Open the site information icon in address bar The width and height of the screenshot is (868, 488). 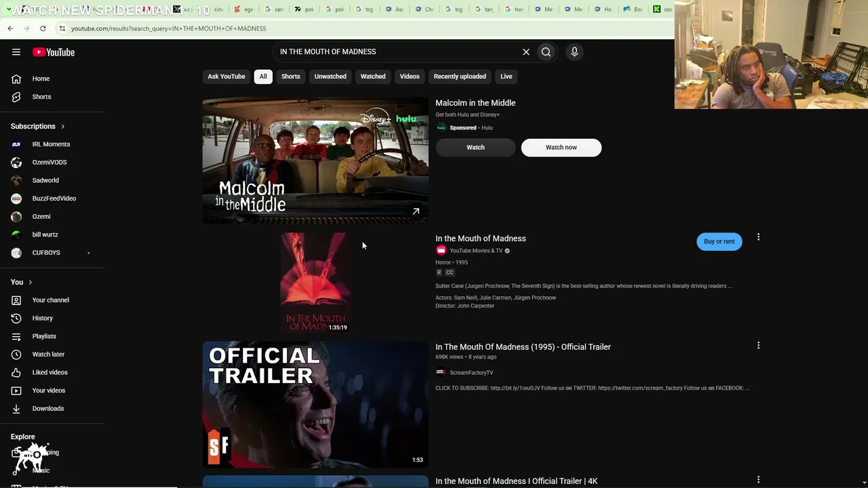pos(62,28)
